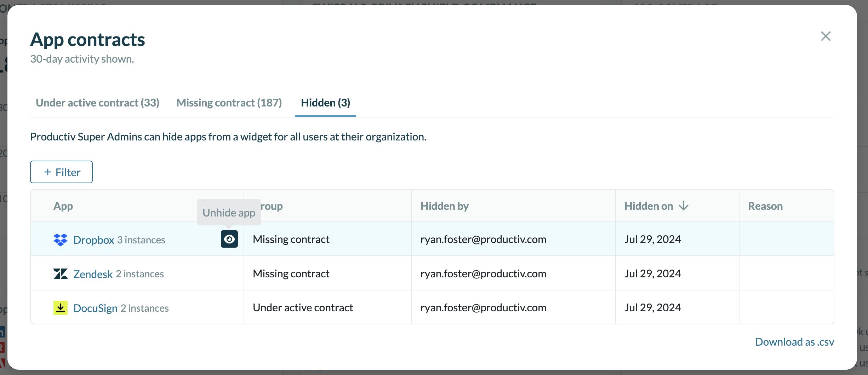Screen dimensions: 868x375
Task: Click the DocuSign logo icon
Action: tap(61, 308)
